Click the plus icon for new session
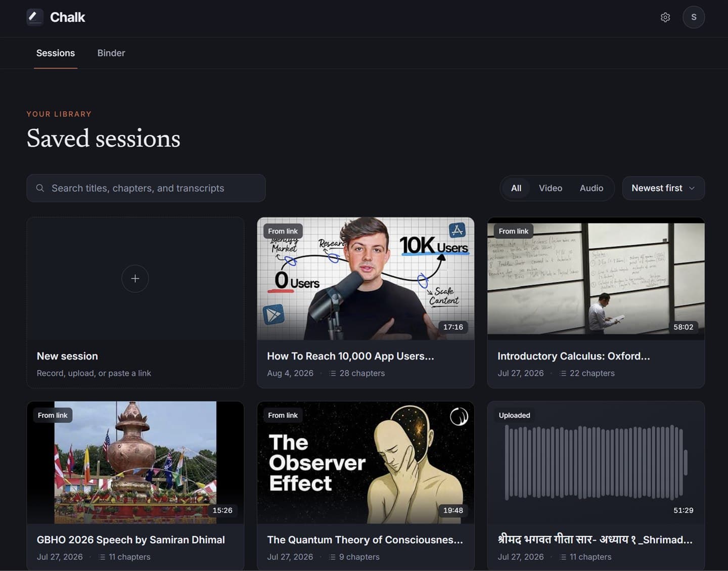Viewport: 728px width, 571px height. point(135,279)
